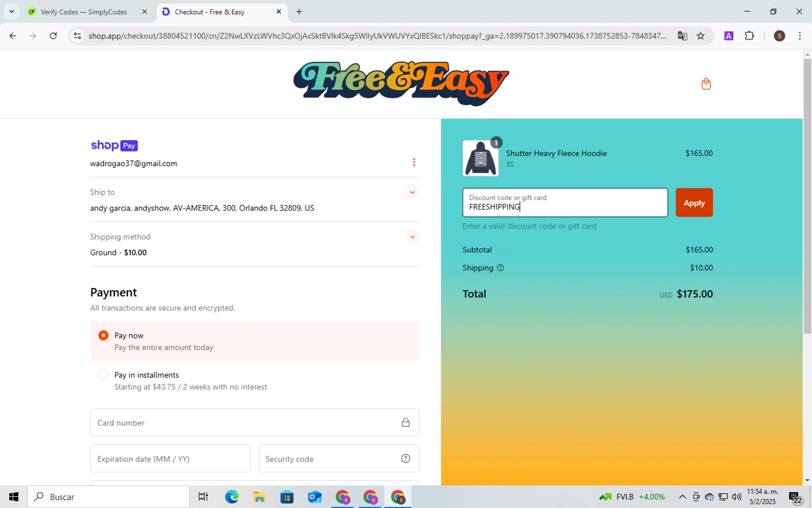
Task: Click the Buscar taskbar search box
Action: [109, 497]
